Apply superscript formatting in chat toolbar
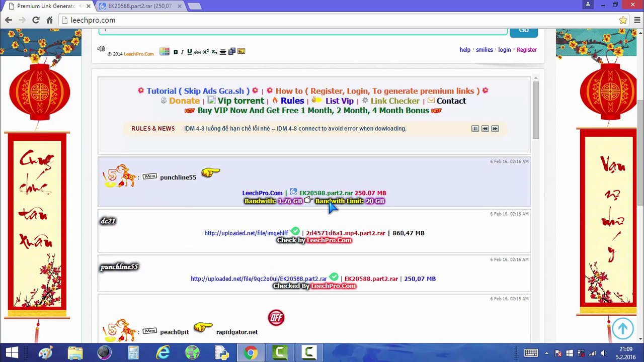This screenshot has width=644, height=362. 206,52
